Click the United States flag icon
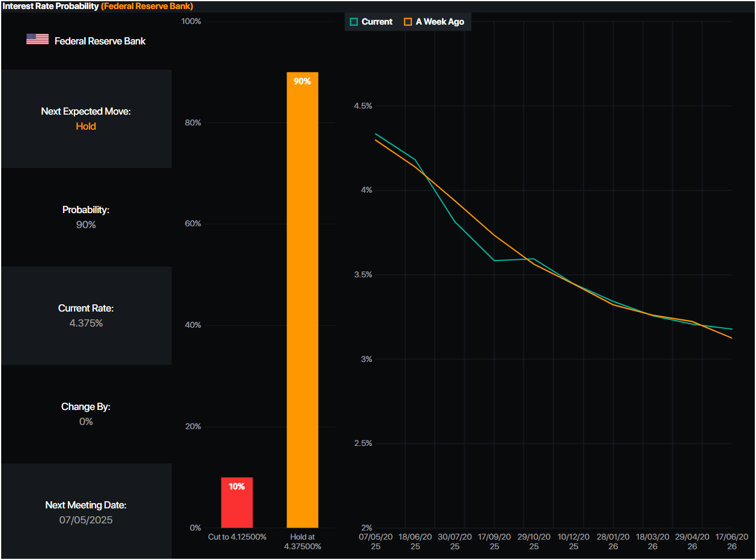 click(x=37, y=40)
